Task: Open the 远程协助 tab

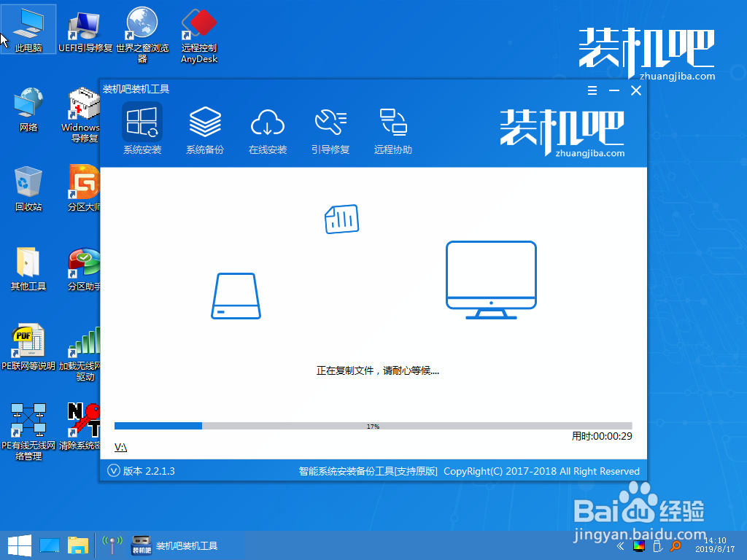Action: tap(393, 130)
